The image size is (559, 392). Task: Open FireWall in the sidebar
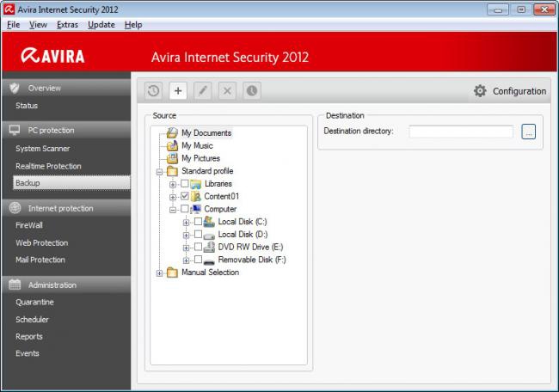point(29,225)
